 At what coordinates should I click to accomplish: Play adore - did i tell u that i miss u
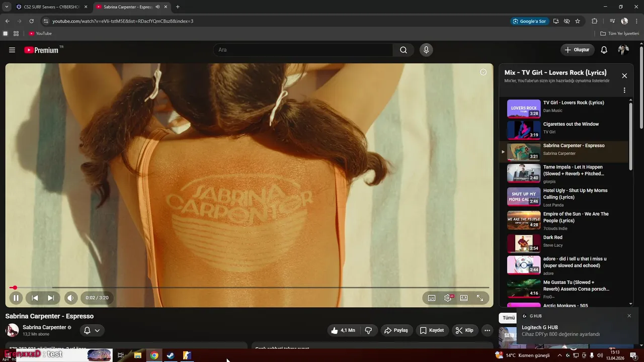point(565,265)
